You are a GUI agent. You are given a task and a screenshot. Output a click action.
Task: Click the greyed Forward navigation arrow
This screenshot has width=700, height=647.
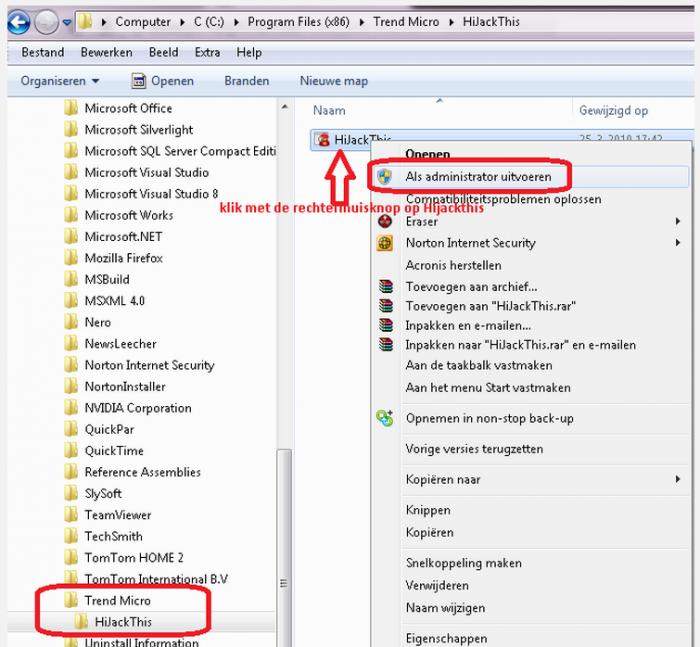[x=46, y=22]
